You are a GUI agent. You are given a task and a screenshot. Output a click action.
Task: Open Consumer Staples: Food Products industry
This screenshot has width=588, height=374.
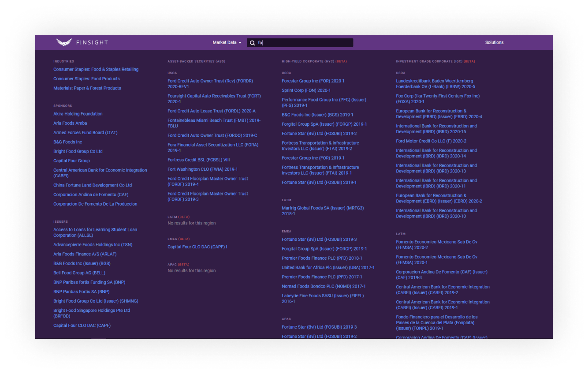[86, 79]
